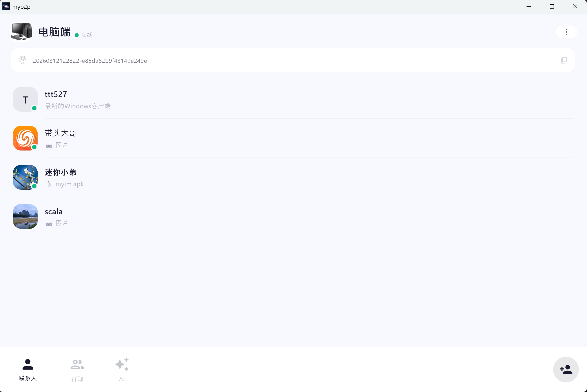Image resolution: width=587 pixels, height=392 pixels.
Task: Click the add contact button
Action: point(566,369)
